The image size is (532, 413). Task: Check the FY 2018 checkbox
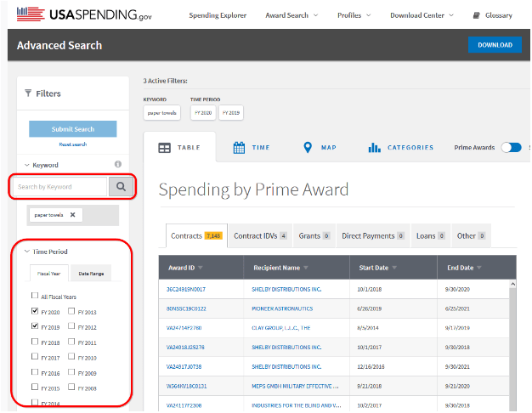point(35,341)
